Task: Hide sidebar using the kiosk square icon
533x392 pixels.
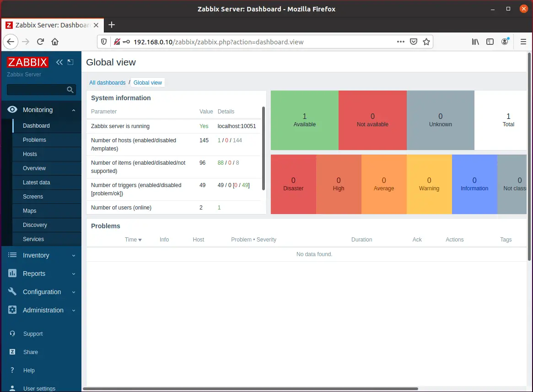Action: (70, 62)
